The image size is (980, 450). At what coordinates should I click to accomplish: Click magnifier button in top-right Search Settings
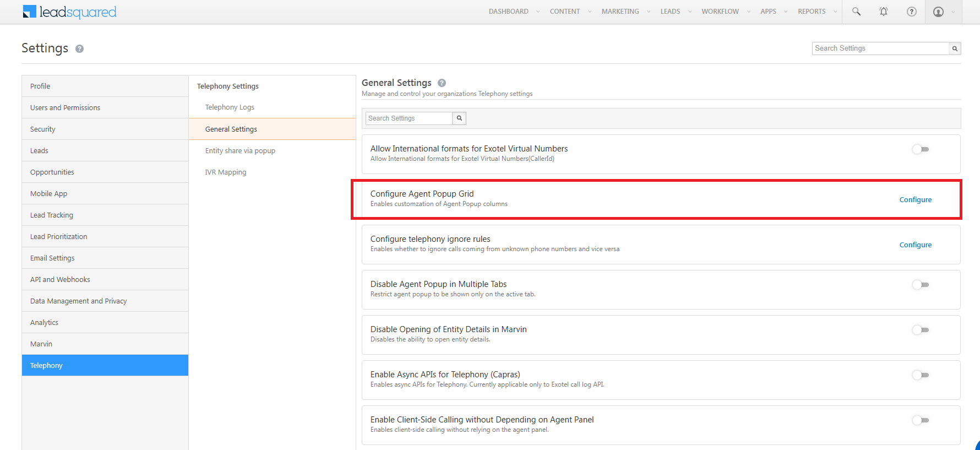point(955,48)
